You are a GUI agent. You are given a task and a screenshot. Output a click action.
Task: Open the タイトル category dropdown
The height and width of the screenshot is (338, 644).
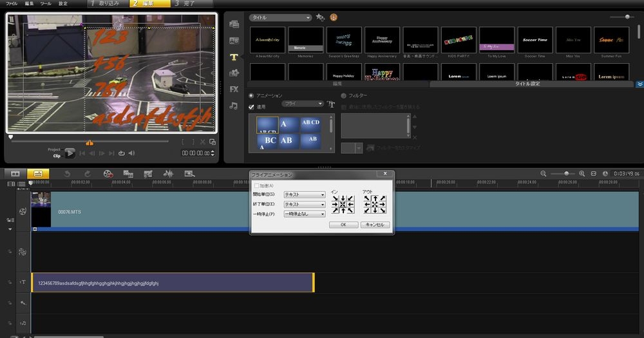280,17
